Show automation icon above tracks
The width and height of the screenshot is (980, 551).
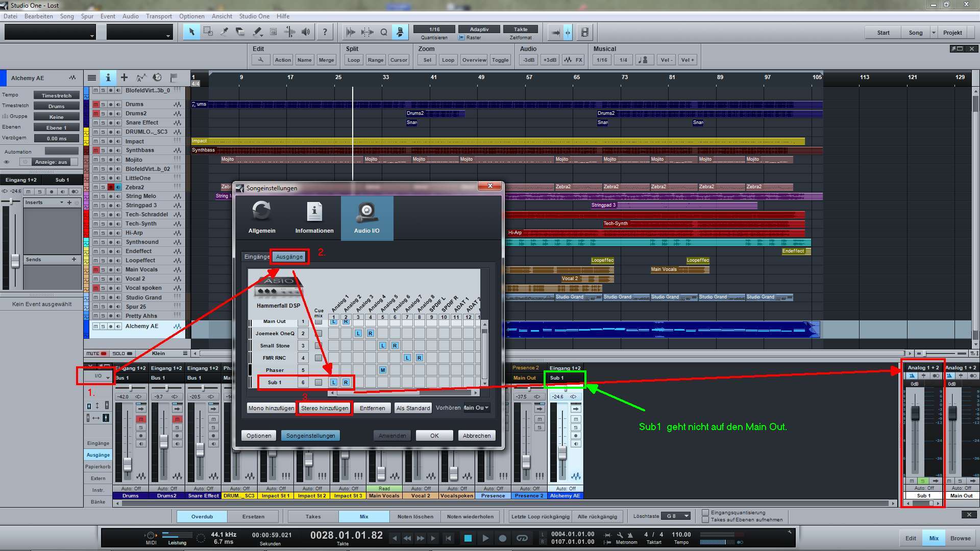click(x=141, y=78)
